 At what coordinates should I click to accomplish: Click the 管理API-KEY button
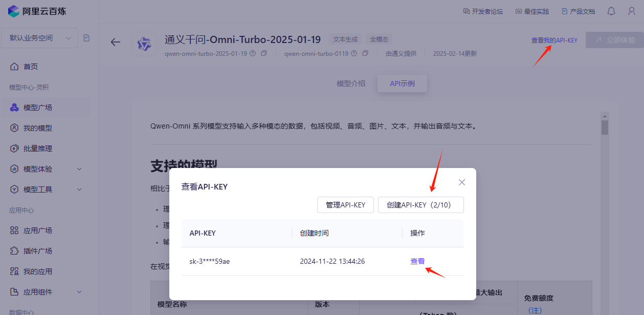click(346, 205)
